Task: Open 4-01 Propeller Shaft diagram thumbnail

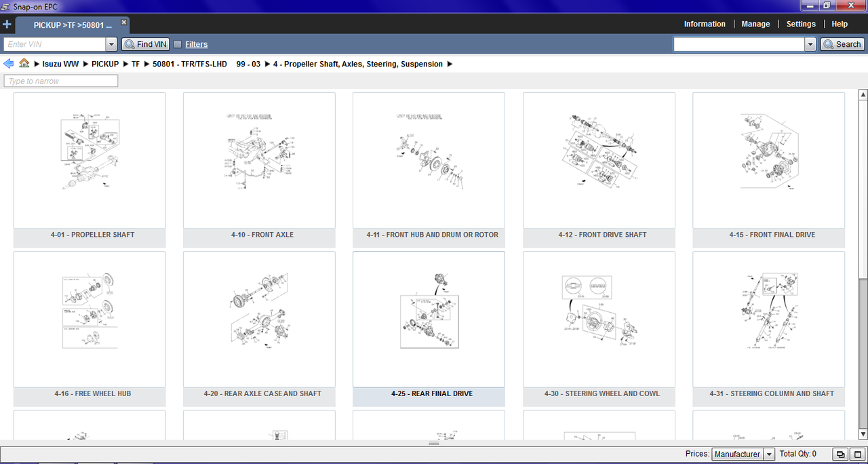Action: coord(90,160)
